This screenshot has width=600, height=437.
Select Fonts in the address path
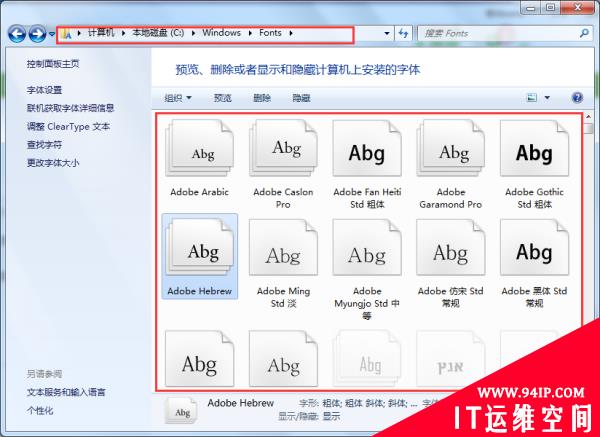[270, 33]
